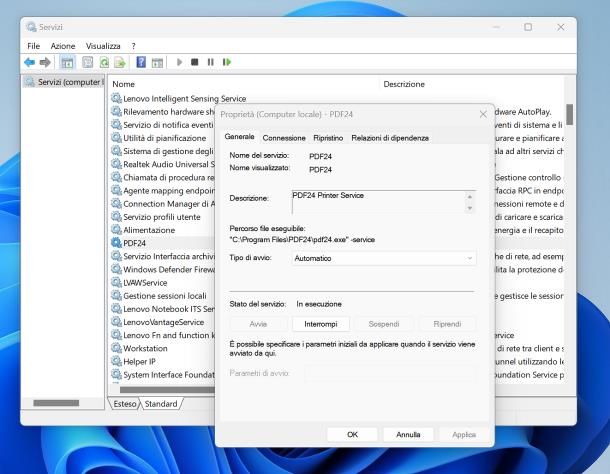Click gear icon next to PDF24 service
Image resolution: width=610 pixels, height=474 pixels.
(x=116, y=243)
